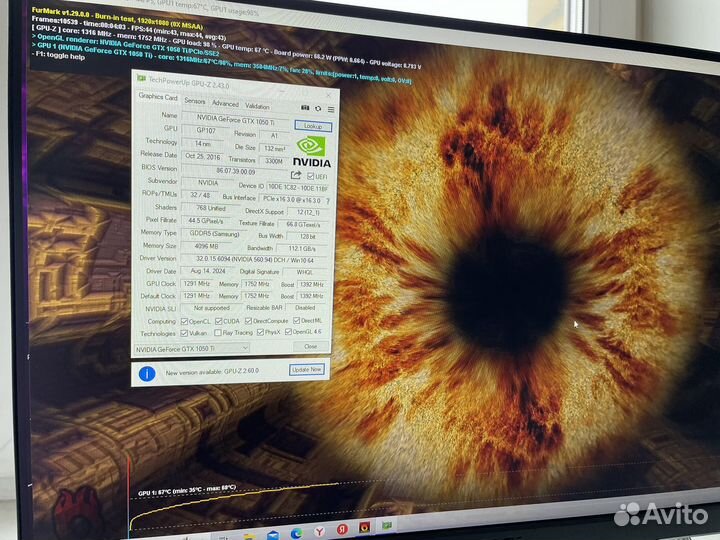The image size is (720, 540).
Task: Click the screenshot camera icon in GPU-Z
Action: pyautogui.click(x=305, y=107)
